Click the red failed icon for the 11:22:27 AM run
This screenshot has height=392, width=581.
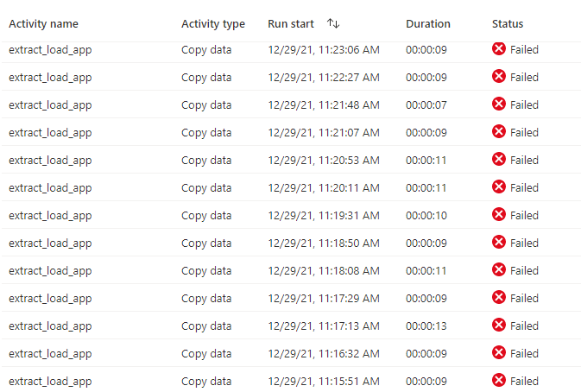[x=499, y=76]
